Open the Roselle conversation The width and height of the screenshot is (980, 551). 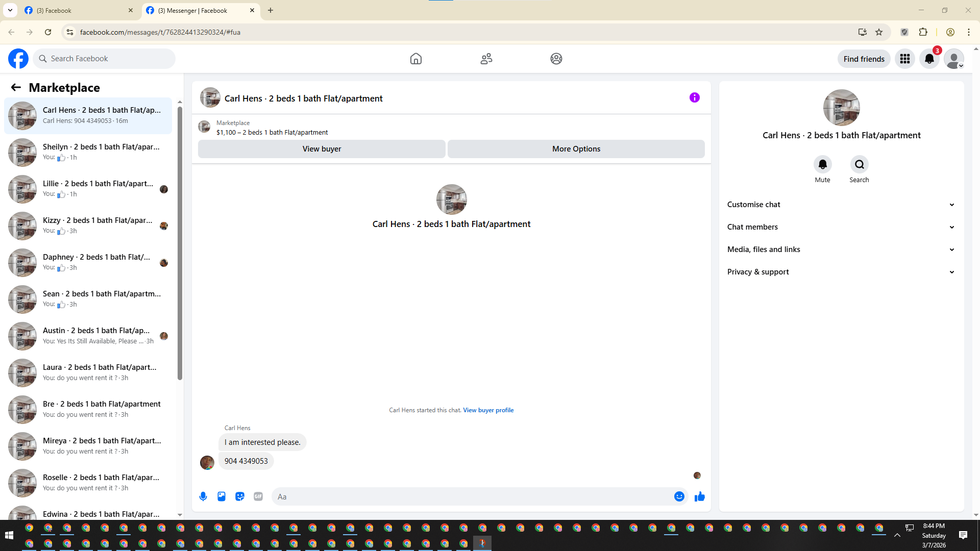point(88,483)
